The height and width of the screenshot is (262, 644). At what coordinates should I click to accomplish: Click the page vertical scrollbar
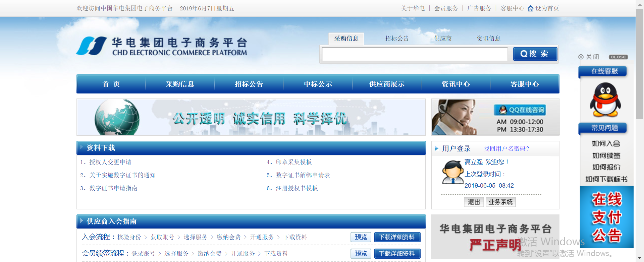640,67
